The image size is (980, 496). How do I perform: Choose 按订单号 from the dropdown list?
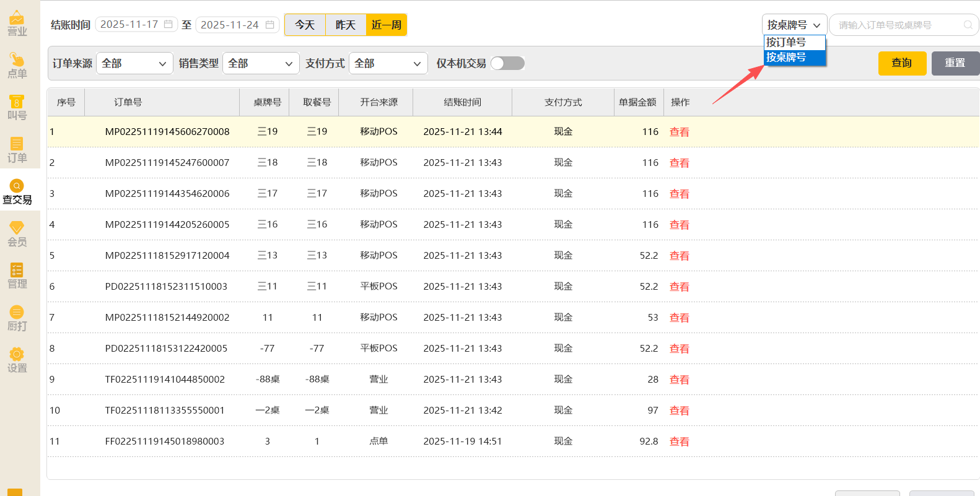click(x=794, y=42)
